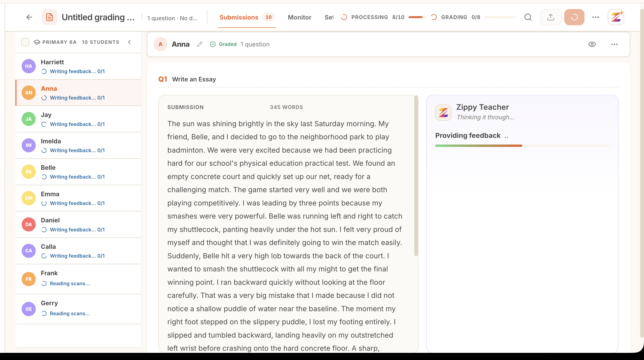Screen dimensions: 644x360
Task: Open Anna's submission more options menu
Action: pos(614,44)
